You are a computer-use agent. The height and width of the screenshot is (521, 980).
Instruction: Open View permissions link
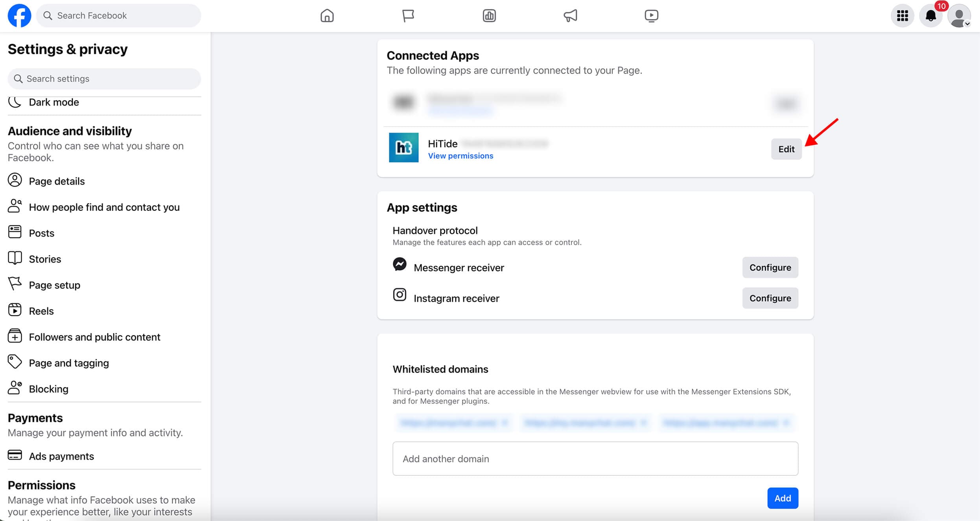tap(461, 156)
